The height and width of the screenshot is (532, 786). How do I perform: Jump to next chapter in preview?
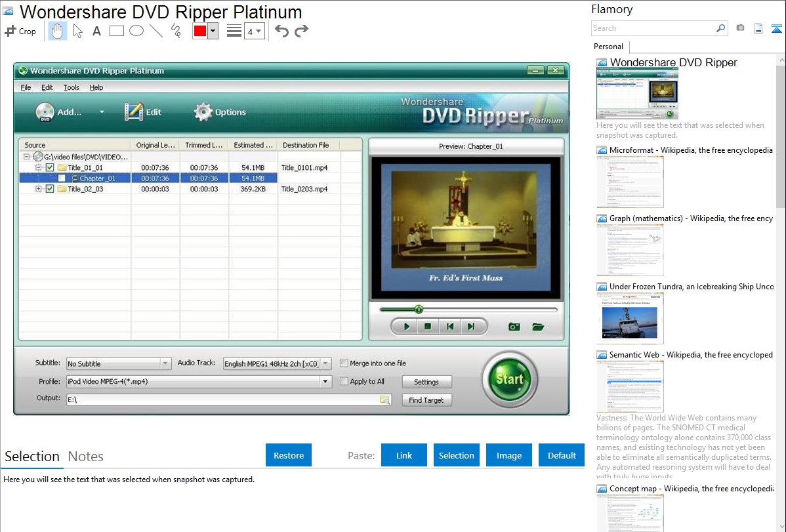[470, 327]
